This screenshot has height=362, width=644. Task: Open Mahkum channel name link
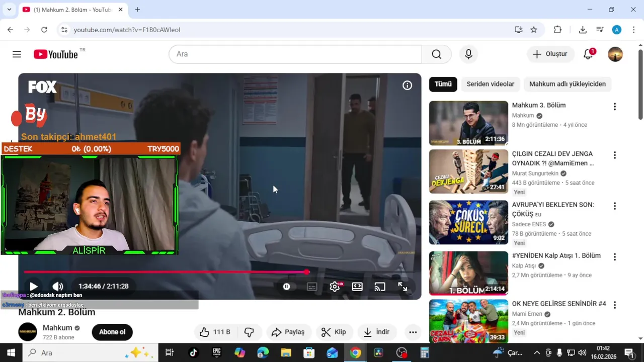(x=57, y=328)
